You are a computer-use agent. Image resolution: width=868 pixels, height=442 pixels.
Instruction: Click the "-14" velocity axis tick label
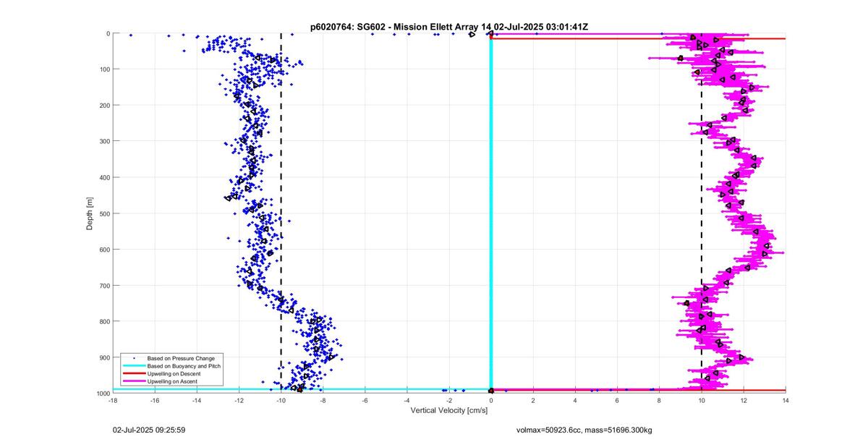click(x=197, y=400)
